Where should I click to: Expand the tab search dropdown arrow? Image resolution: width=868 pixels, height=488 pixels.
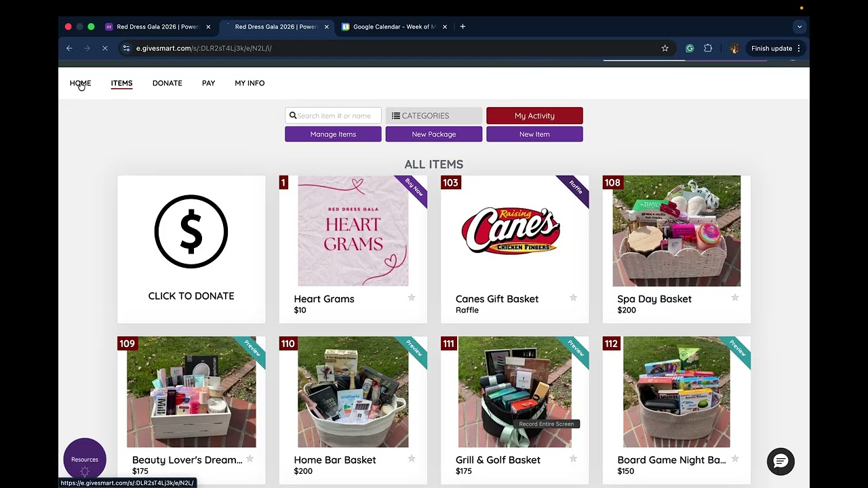pos(800,26)
